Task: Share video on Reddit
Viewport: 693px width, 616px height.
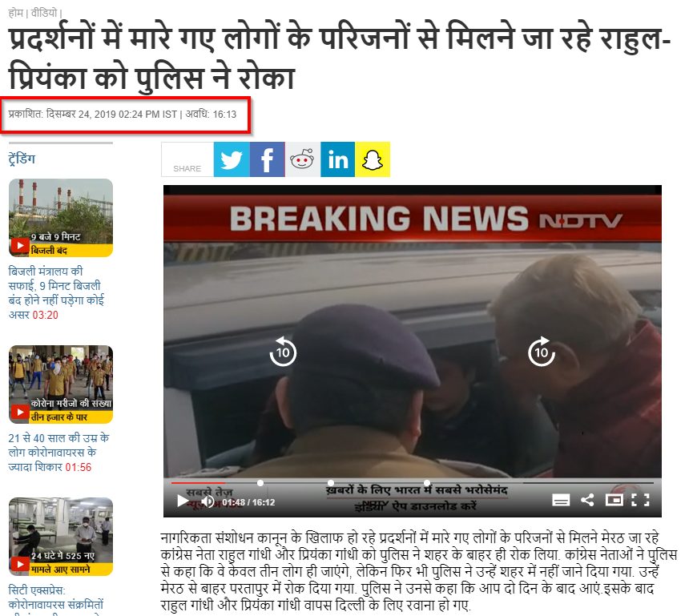Action: pos(303,159)
